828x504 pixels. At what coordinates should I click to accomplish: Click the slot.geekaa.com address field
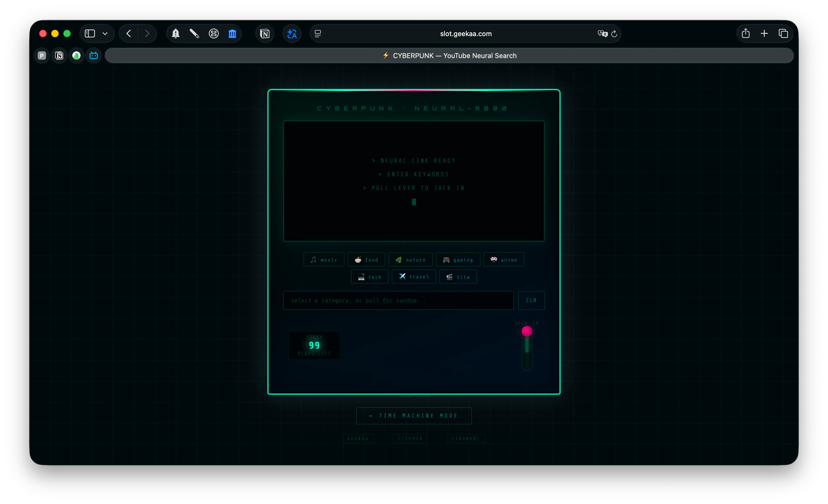pyautogui.click(x=465, y=33)
